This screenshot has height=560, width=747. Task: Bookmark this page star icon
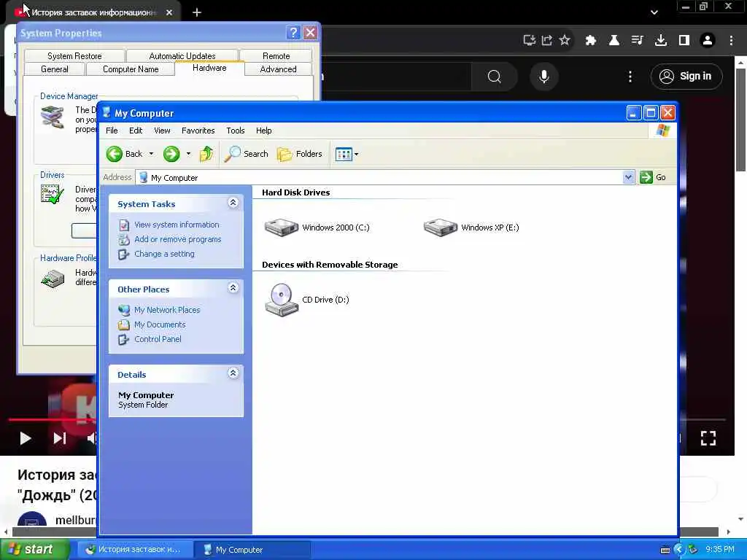[565, 40]
